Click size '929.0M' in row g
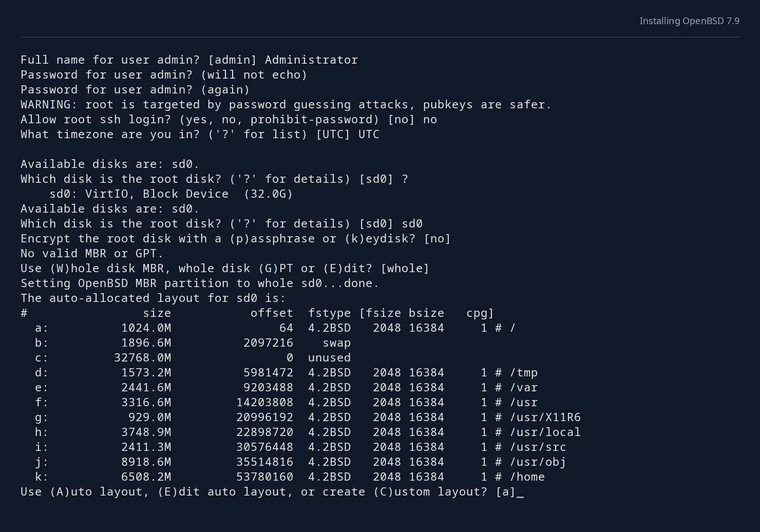 (149, 417)
